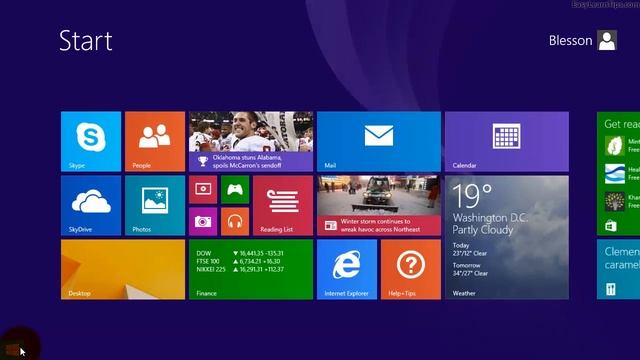Screen dimensions: 640x360
Task: Click the 19° temperature reading
Action: [x=472, y=196]
